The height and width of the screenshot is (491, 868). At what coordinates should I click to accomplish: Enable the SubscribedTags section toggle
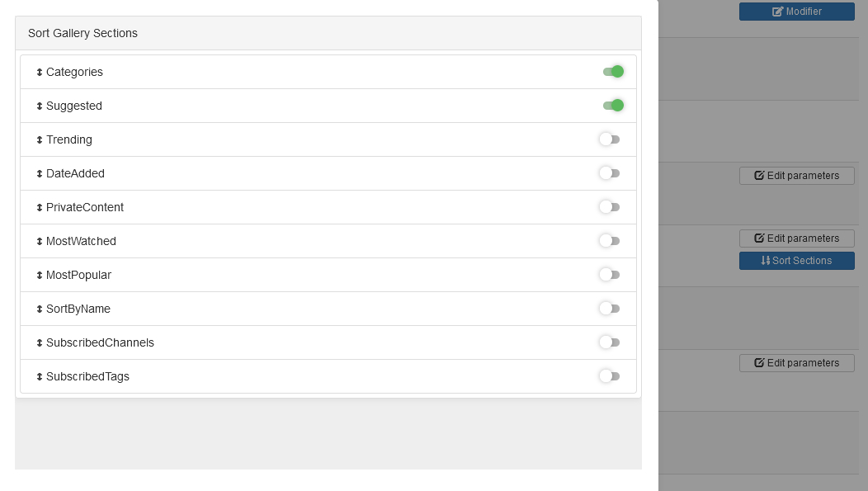(x=610, y=376)
